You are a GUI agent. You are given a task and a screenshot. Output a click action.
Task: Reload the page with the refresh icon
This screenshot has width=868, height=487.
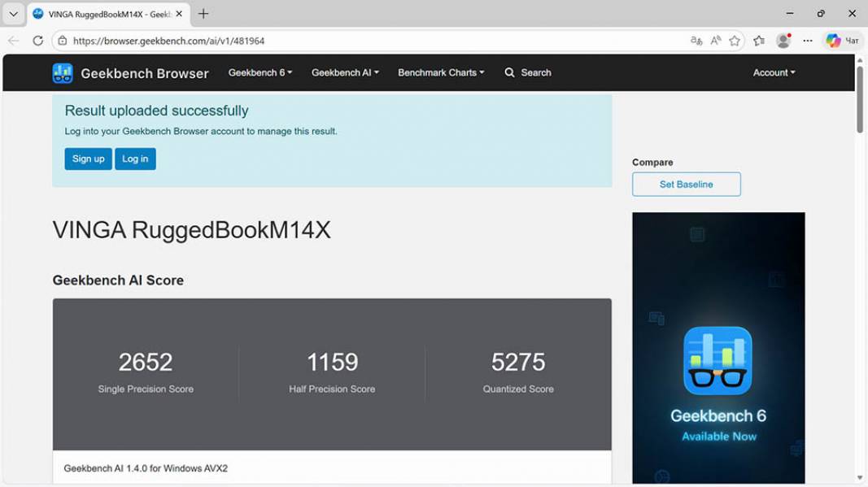click(x=37, y=41)
